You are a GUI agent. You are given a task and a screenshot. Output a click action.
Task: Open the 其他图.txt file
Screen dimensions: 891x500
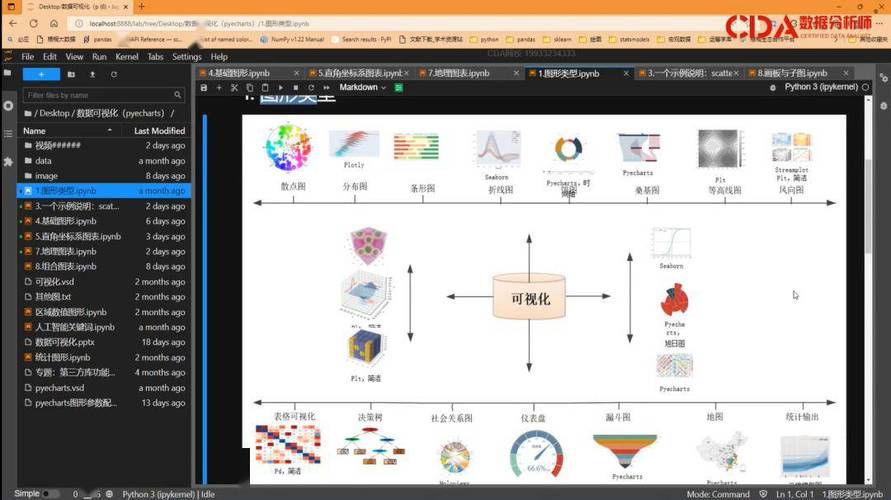[103, 297]
